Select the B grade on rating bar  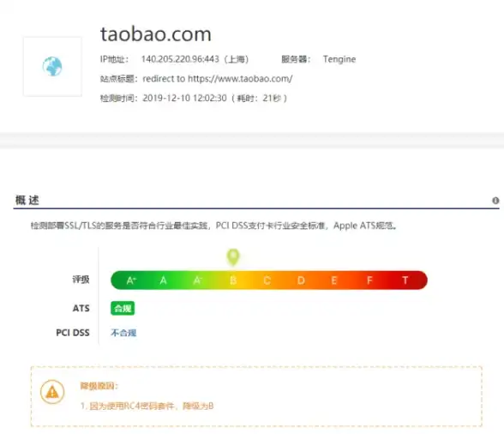tap(233, 280)
